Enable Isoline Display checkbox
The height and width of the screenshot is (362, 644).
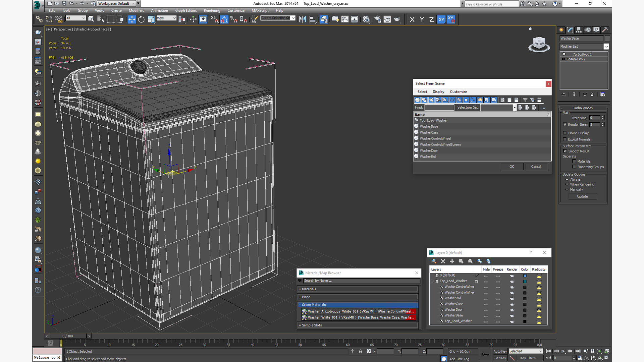(x=565, y=133)
